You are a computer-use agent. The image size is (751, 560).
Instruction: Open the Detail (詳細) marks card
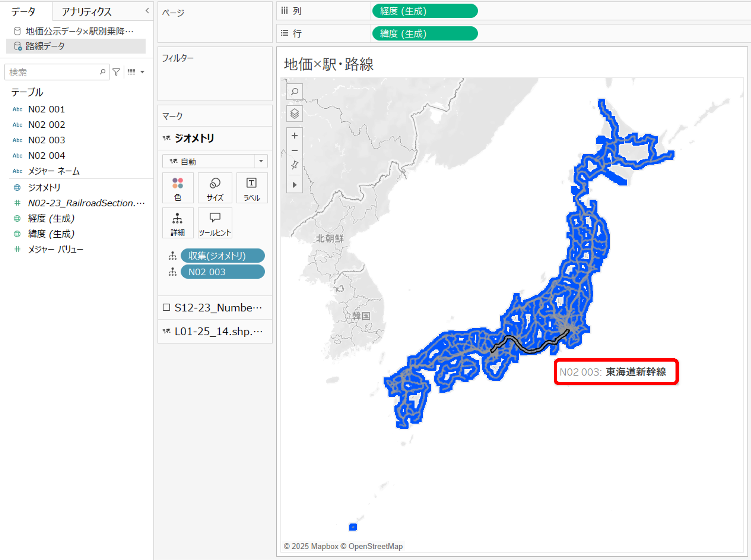click(178, 223)
